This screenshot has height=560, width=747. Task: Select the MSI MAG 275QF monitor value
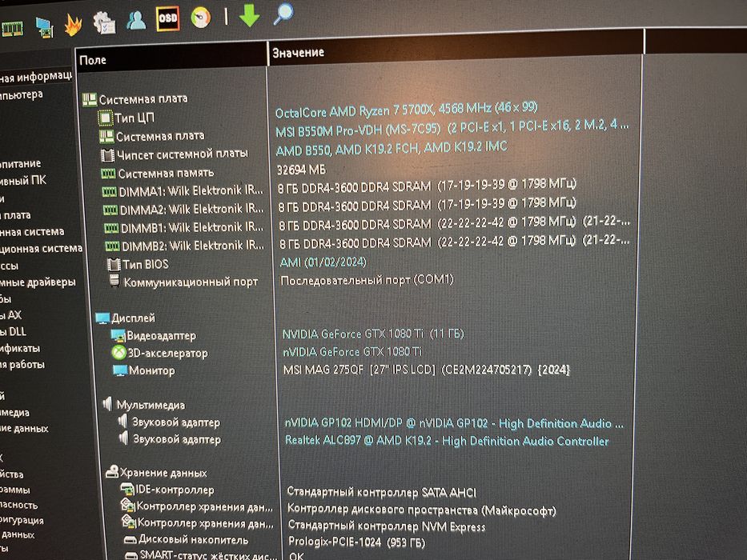(427, 370)
